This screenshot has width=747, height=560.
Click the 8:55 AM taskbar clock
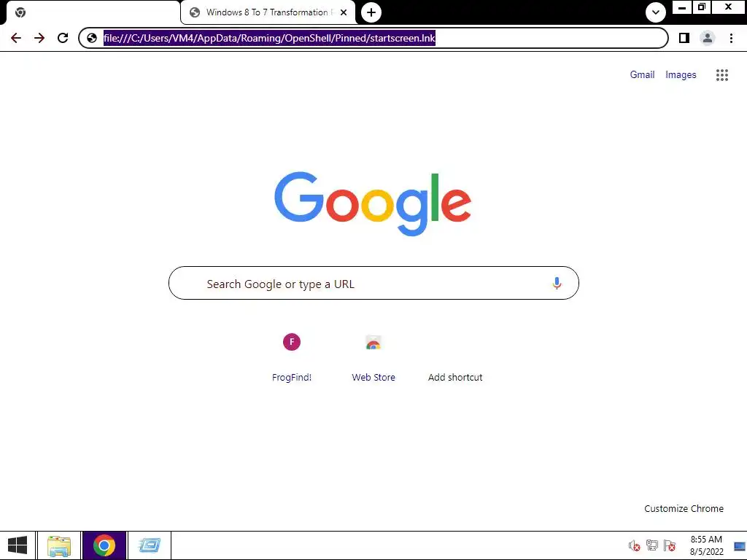(x=706, y=540)
